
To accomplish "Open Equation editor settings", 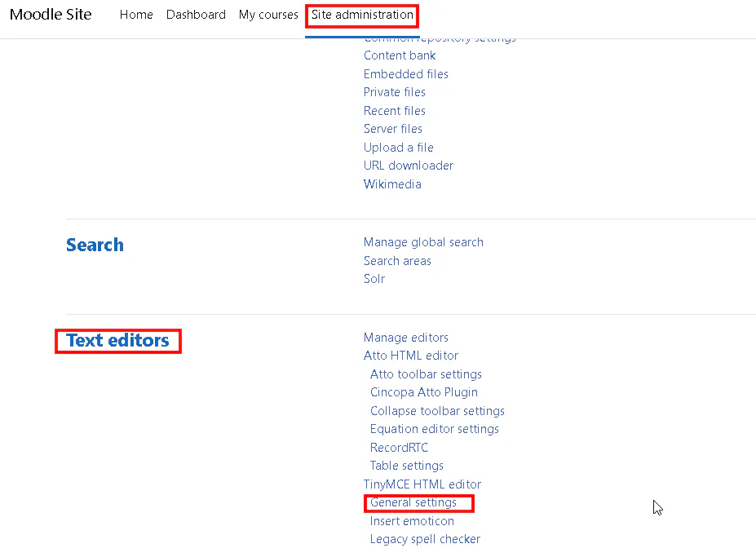I will 434,429.
